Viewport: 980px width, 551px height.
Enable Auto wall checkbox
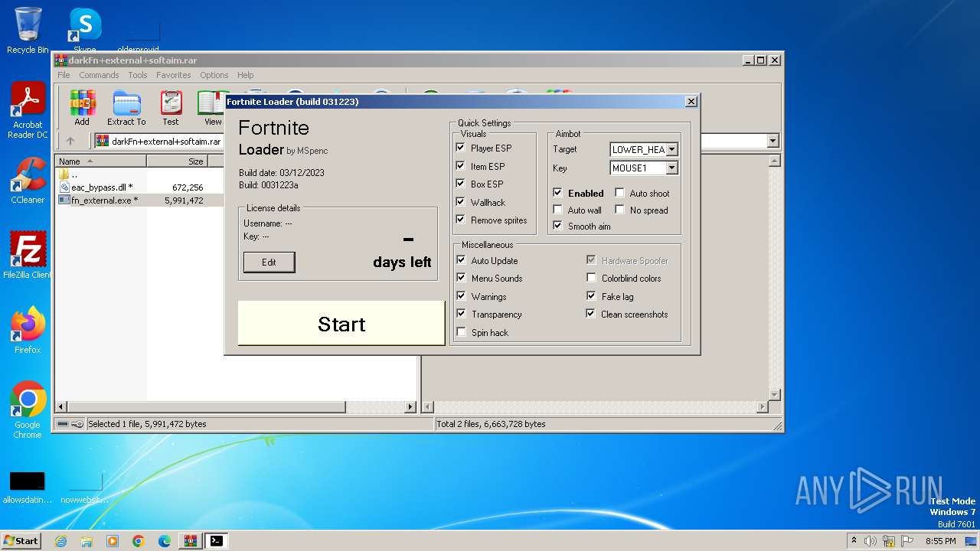pyautogui.click(x=558, y=210)
